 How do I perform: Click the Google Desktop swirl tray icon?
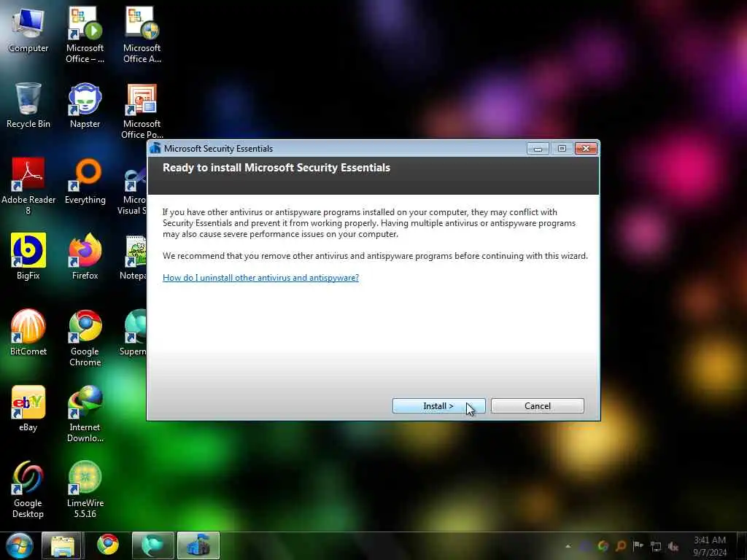pos(603,545)
